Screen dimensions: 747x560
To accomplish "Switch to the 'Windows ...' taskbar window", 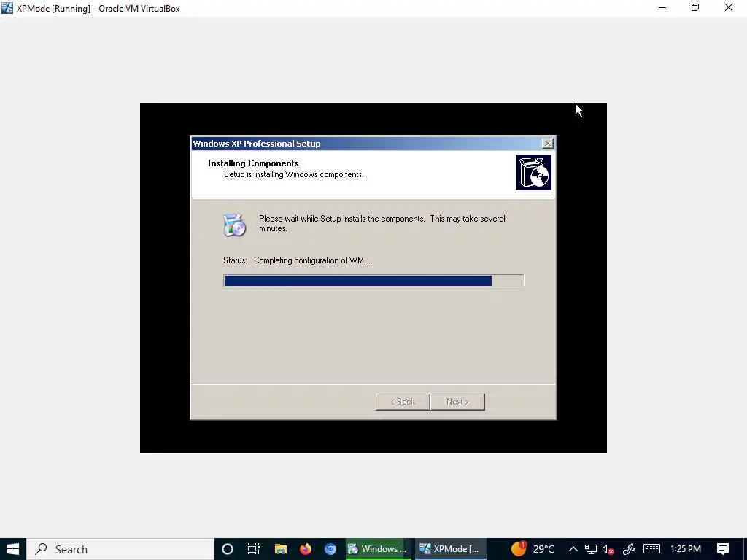I will (377, 549).
